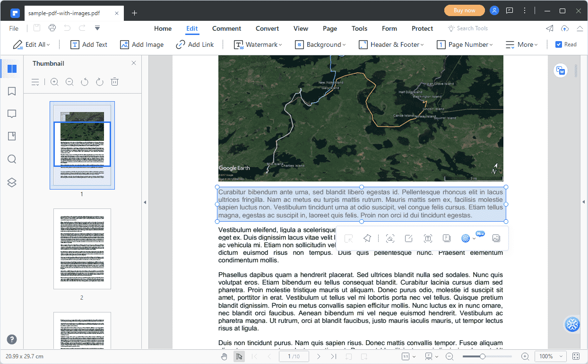Viewport: 588px width, 364px height.
Task: Zoom in thumbnails with plus magnifier
Action: click(54, 82)
